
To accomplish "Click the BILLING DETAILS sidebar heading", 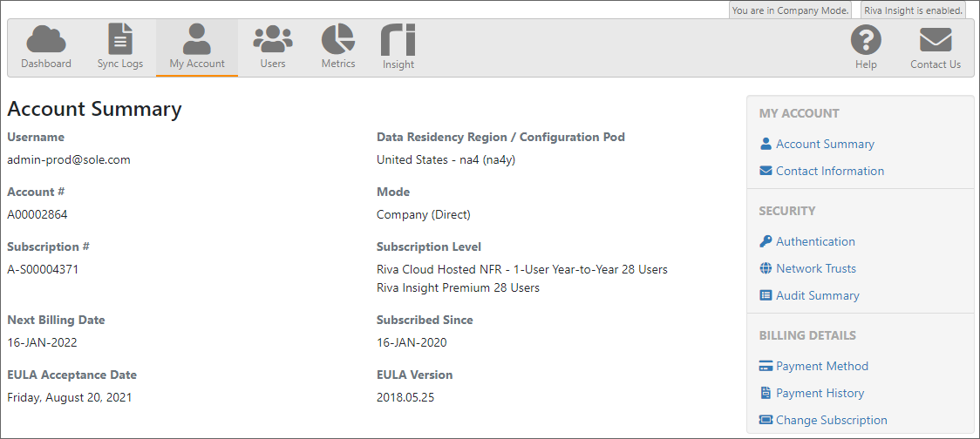I will (807, 335).
